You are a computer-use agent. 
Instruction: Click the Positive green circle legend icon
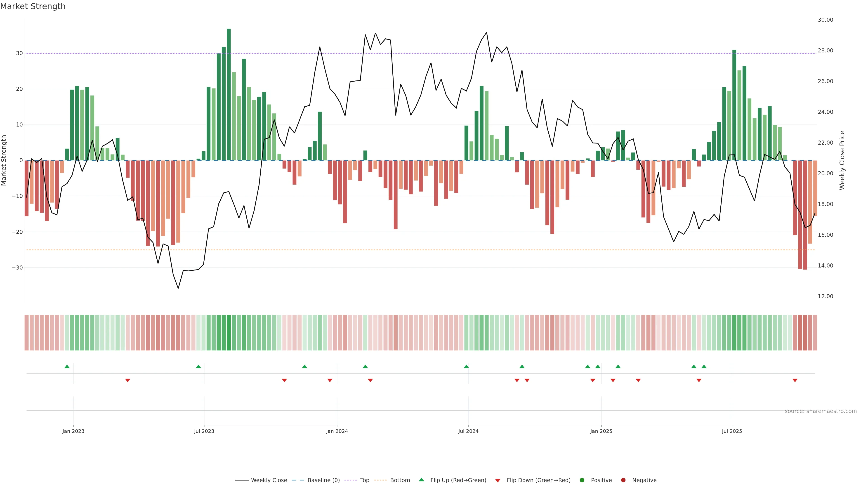582,480
